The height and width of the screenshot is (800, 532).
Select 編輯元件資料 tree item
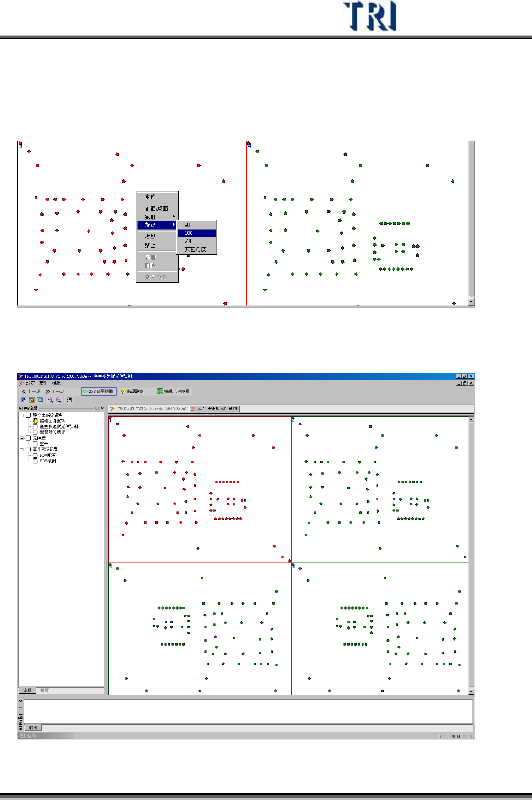pyautogui.click(x=52, y=421)
